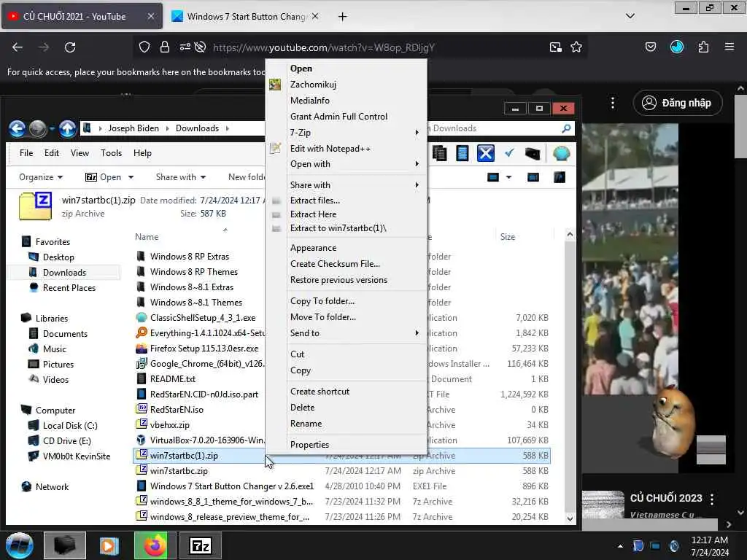Click the site padlock icon
The height and width of the screenshot is (560, 747).
(x=165, y=47)
